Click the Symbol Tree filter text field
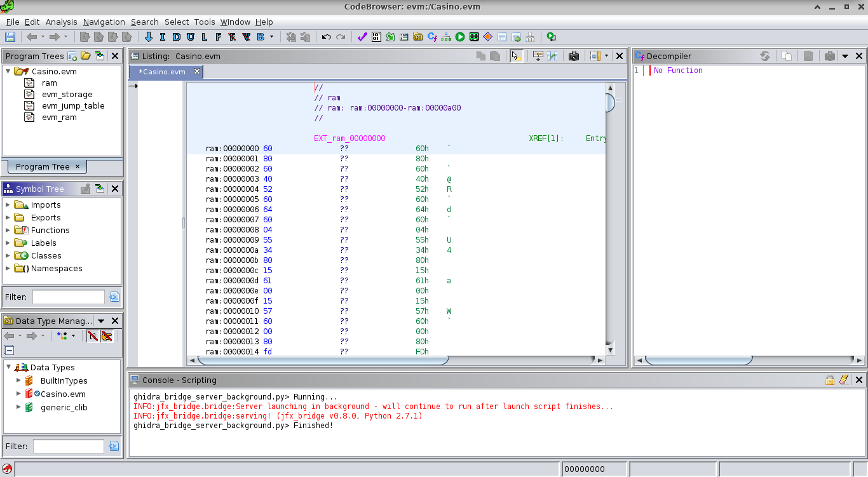The image size is (868, 477). tap(69, 297)
